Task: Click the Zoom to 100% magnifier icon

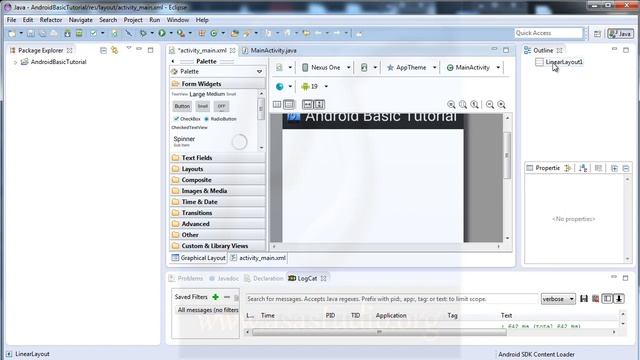Action: pyautogui.click(x=475, y=104)
